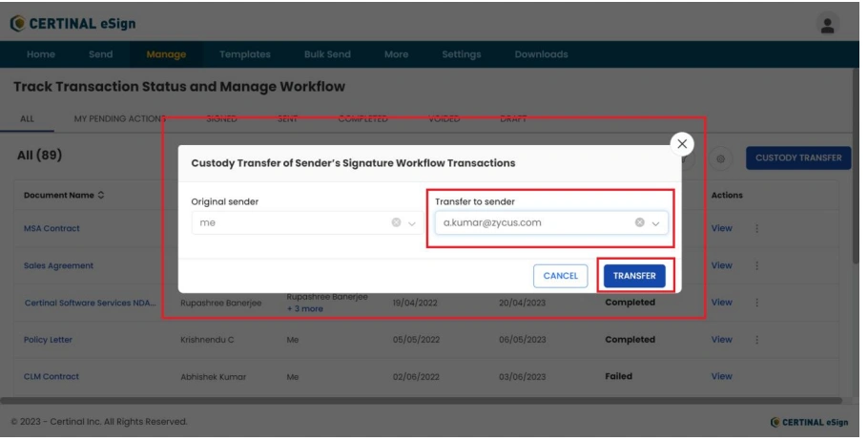Open the Manage menu
This screenshot has height=441, width=868.
point(166,54)
